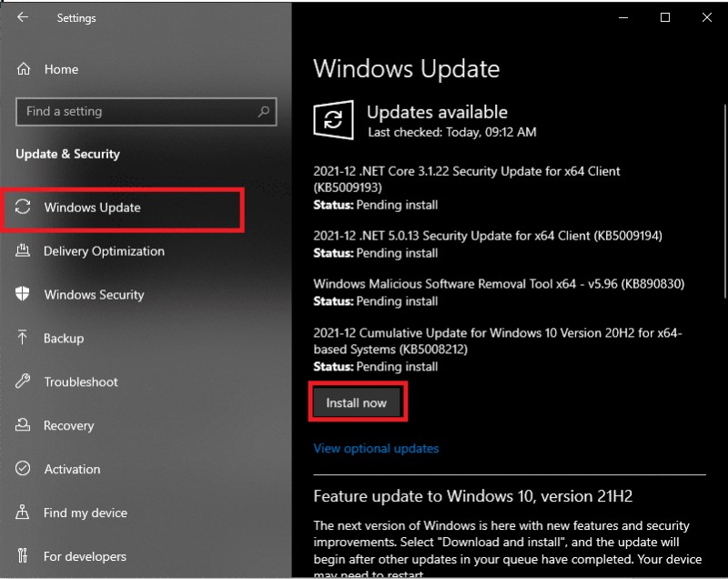Click the search magnifier icon

click(x=264, y=111)
